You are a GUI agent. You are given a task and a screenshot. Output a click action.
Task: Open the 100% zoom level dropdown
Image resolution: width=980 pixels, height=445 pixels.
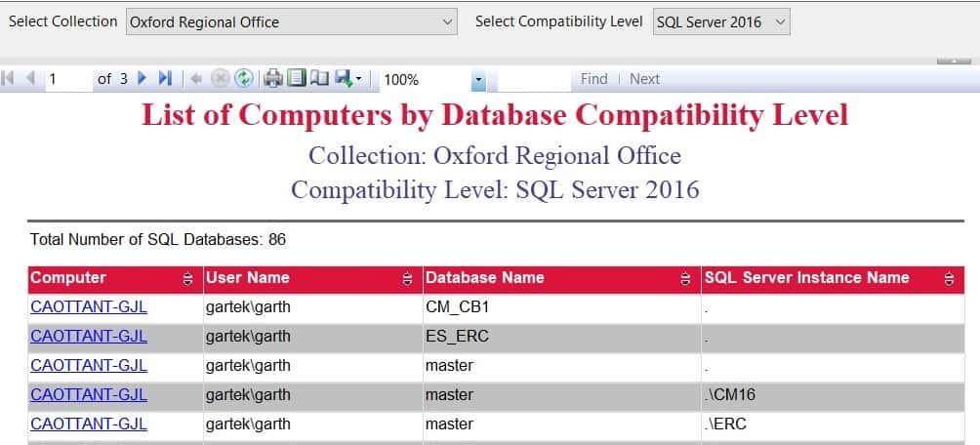pyautogui.click(x=478, y=80)
